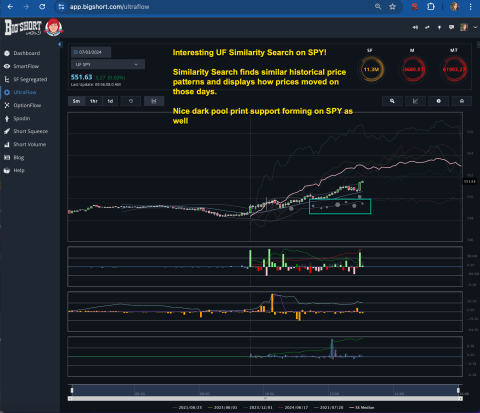Click the Similarity Search icon beside refresh
480x413 pixels.
click(154, 101)
